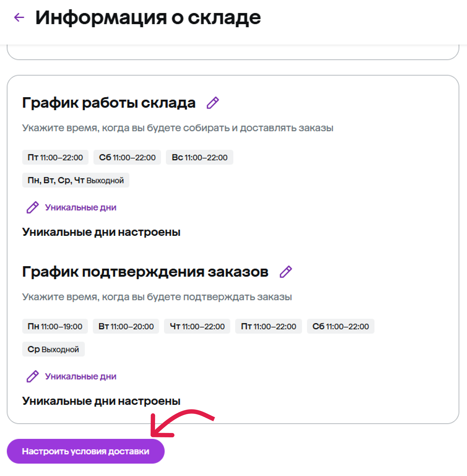Click the Сб 11:00–22:00 confirmation chip
The image size is (467, 476).
[341, 326]
